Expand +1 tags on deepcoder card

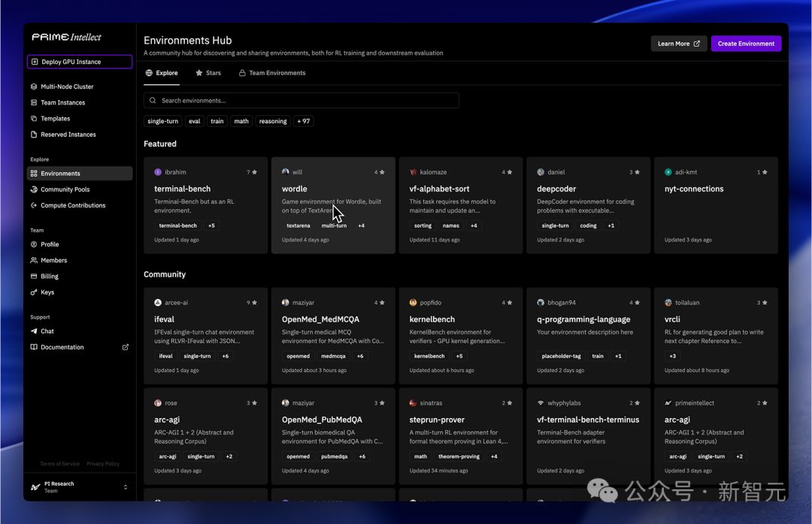[611, 226]
